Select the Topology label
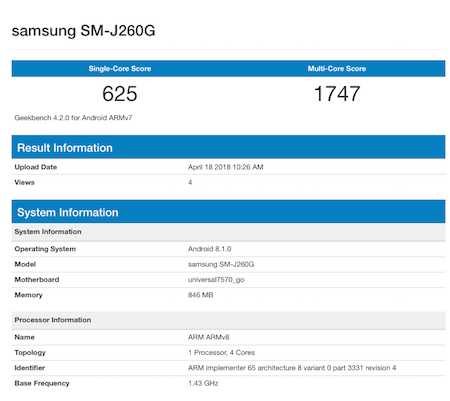Image resolution: width=450 pixels, height=401 pixels. coord(30,353)
